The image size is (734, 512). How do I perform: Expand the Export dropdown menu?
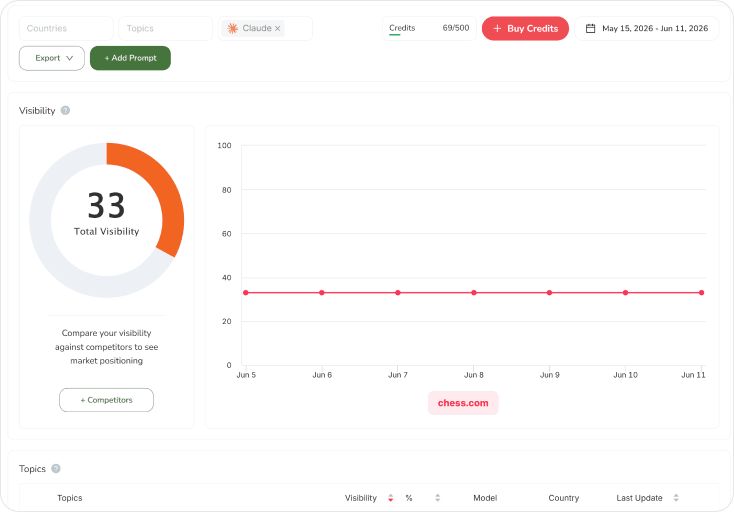(x=52, y=58)
